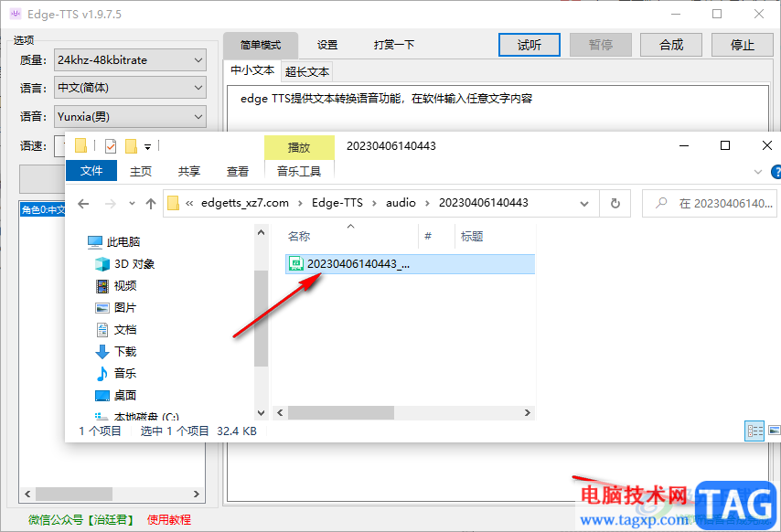Click the 停止 stop button
This screenshot has width=781, height=532.
click(743, 46)
